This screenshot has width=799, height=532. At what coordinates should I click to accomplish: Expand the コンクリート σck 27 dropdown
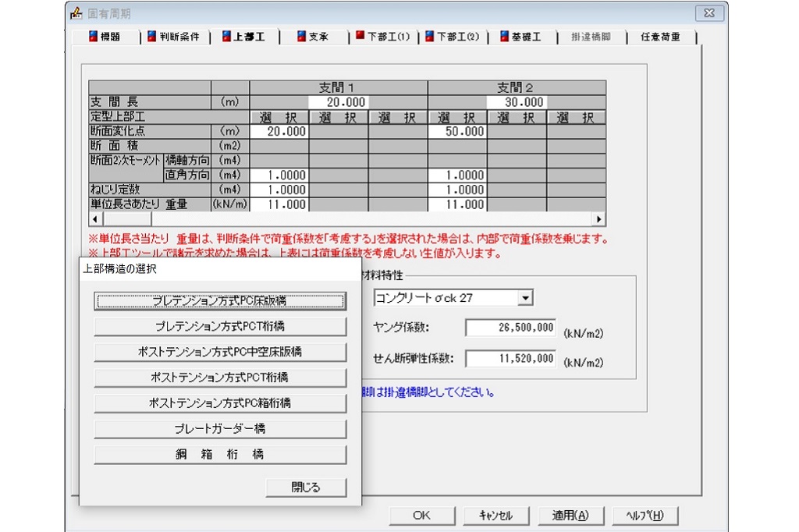[x=525, y=298]
